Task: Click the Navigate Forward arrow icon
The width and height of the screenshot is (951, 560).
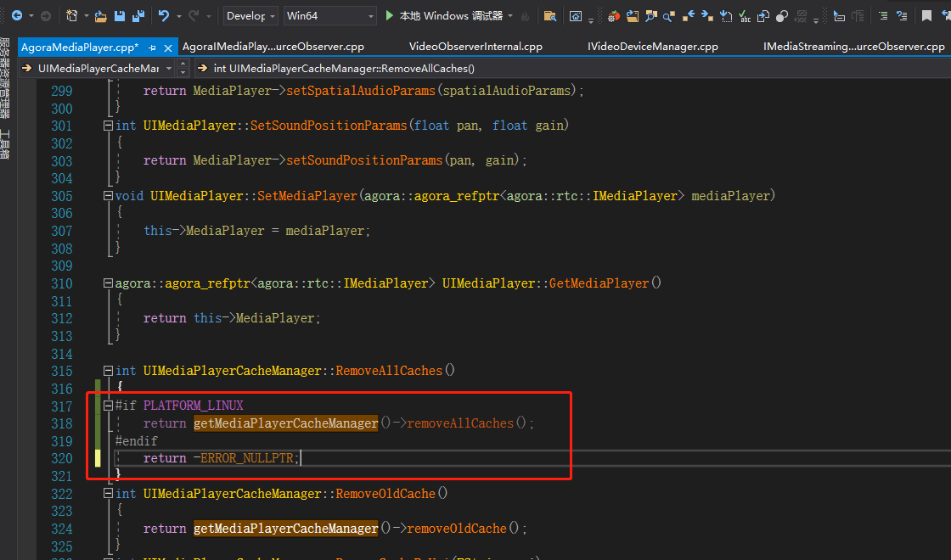Action: pyautogui.click(x=45, y=14)
